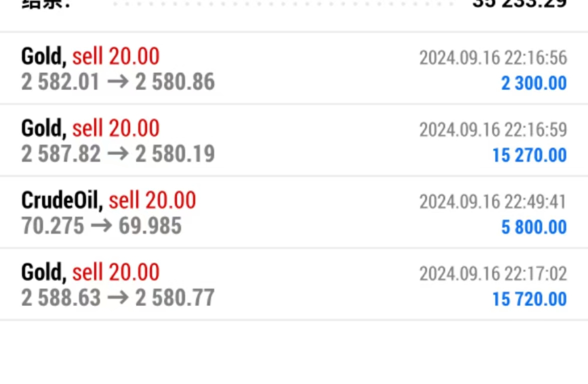The width and height of the screenshot is (588, 384).
Task: Click the 2 580.86 closing price
Action: [x=175, y=82]
